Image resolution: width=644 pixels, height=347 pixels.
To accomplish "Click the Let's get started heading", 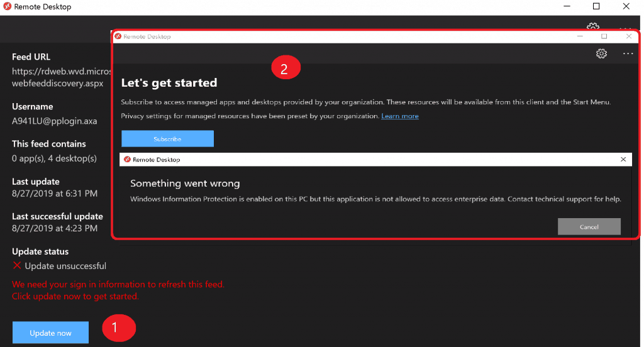I will pyautogui.click(x=169, y=83).
